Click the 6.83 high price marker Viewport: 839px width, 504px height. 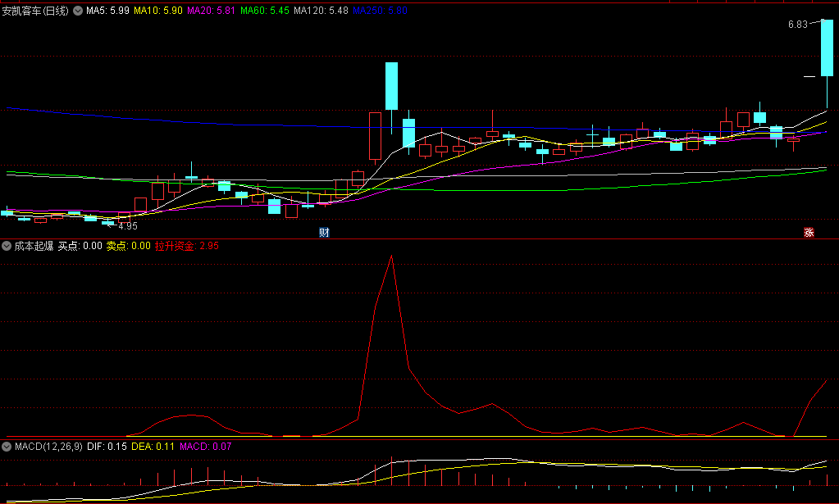[797, 25]
